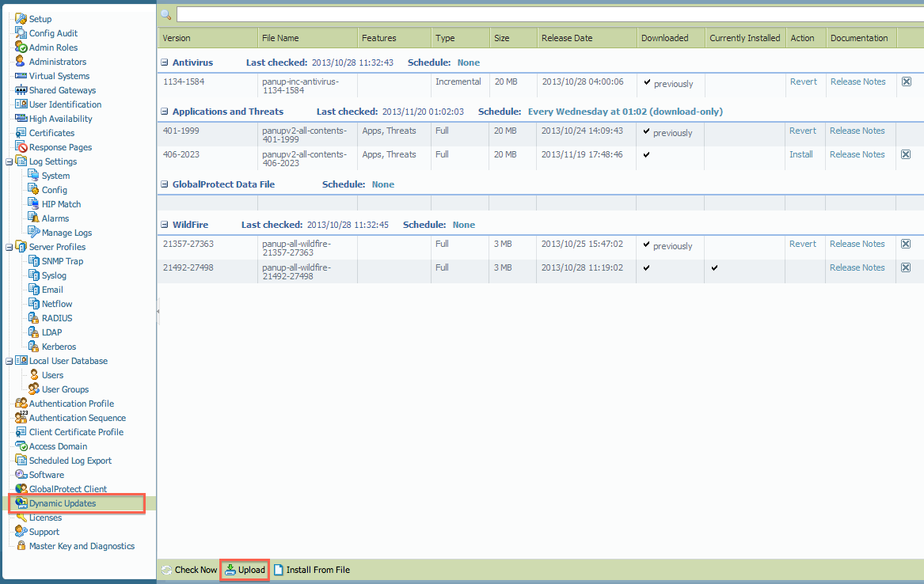Collapse the Log Settings tree node
Viewport: 924px width, 584px height.
9,162
